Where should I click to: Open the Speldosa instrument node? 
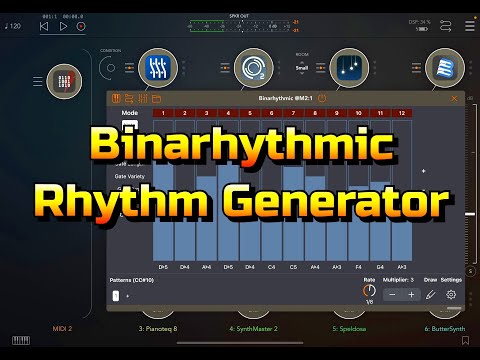349,68
